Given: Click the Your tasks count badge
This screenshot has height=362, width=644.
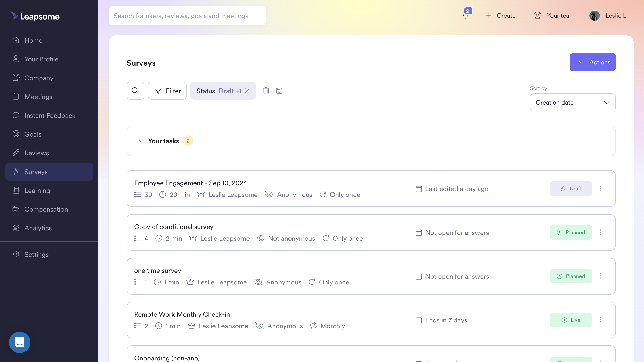Looking at the screenshot, I should point(188,141).
